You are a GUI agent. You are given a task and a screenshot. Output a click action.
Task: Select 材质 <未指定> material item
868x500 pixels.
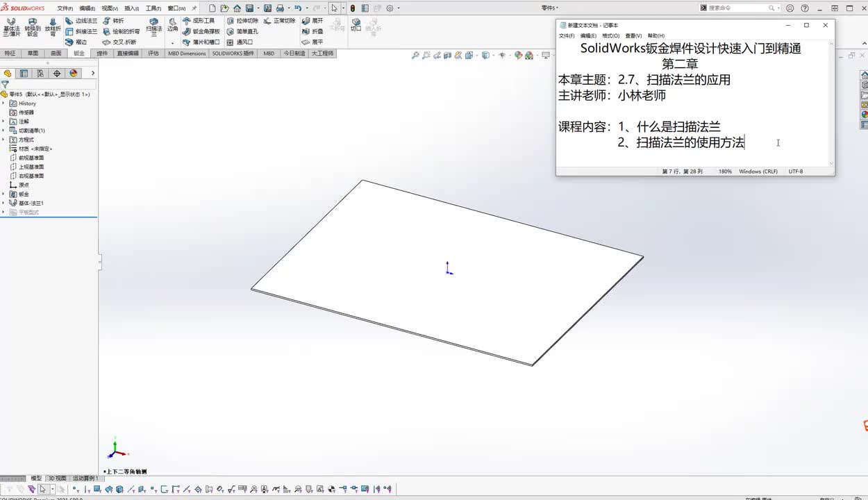point(31,149)
